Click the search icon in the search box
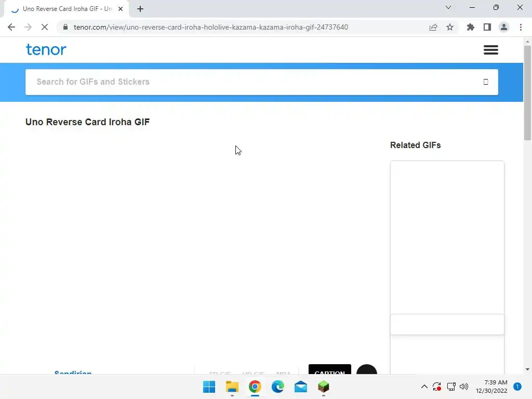532x399 pixels. coord(486,82)
